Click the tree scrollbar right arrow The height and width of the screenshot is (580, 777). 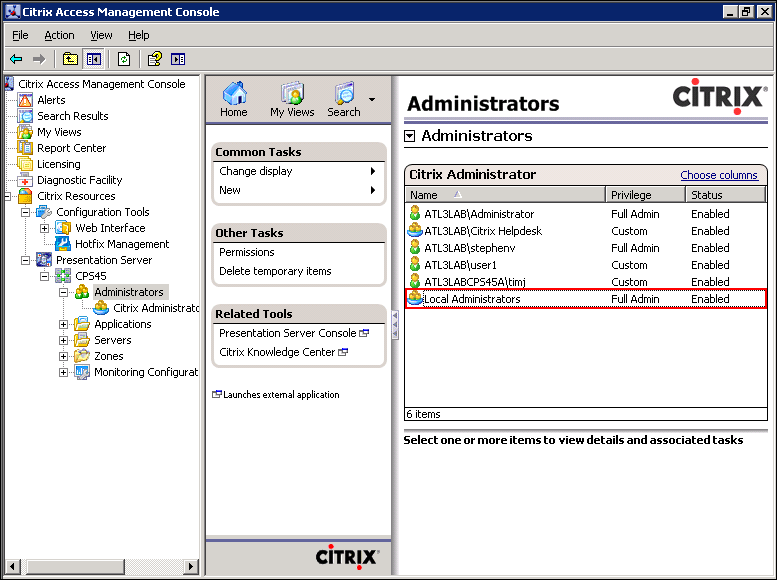click(x=190, y=566)
